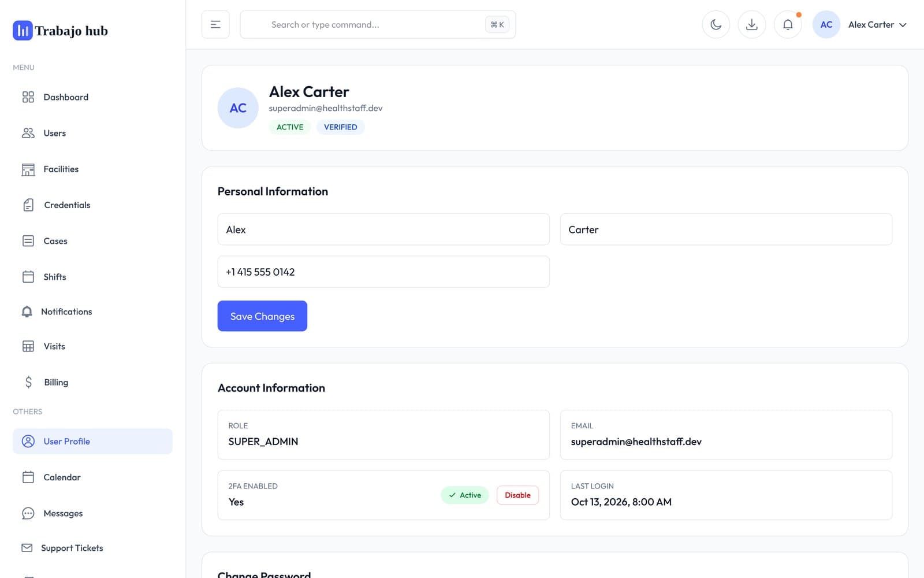Click the Trabajo hub logo icon
This screenshot has width=924, height=578.
pos(23,31)
